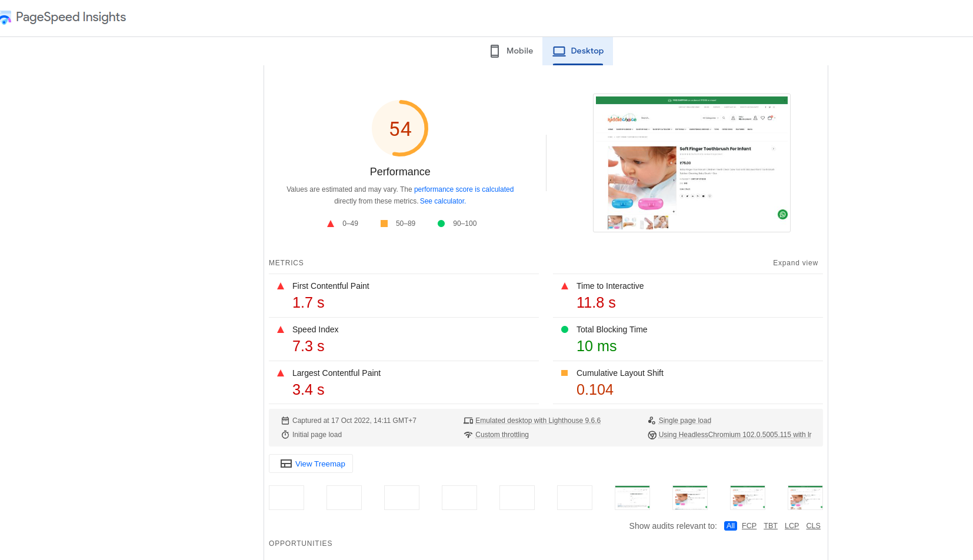The height and width of the screenshot is (560, 973).
Task: Filter audits by LCP
Action: click(x=791, y=526)
